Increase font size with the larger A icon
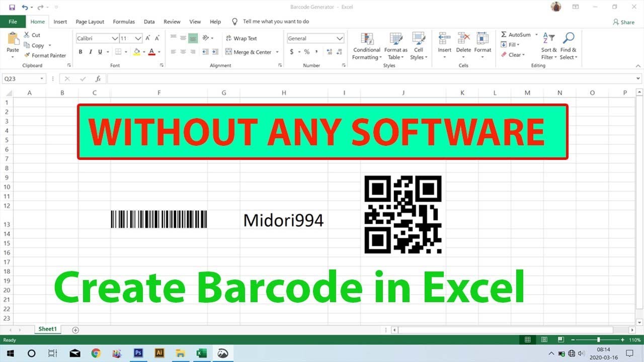 [148, 38]
